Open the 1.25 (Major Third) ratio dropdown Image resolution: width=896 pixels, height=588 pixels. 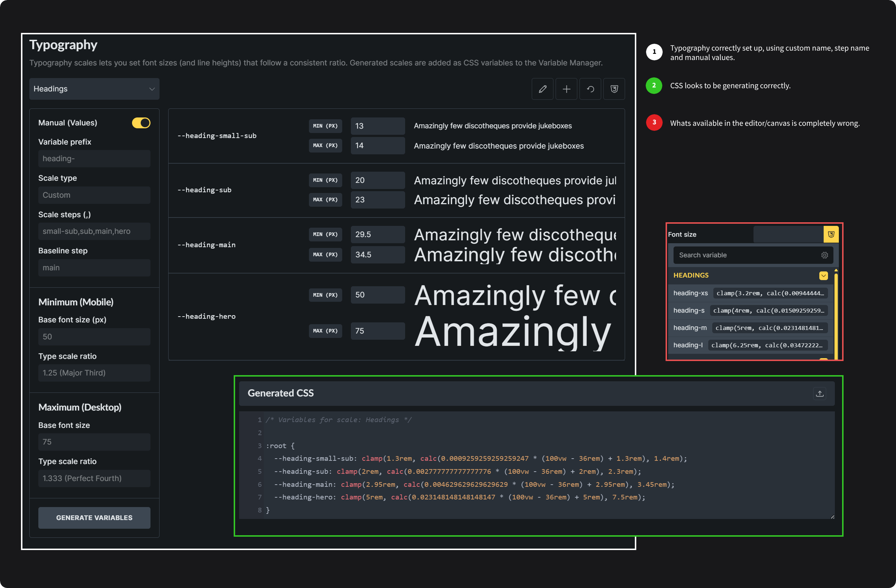tap(94, 373)
